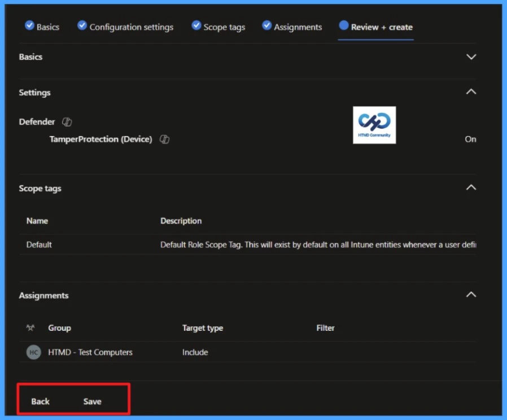Image resolution: width=507 pixels, height=420 pixels.
Task: Collapse the Settings section
Action: pyautogui.click(x=471, y=91)
